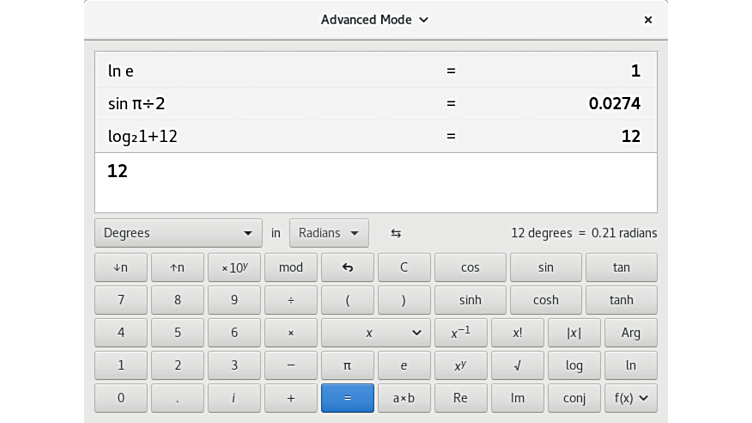The image size is (752, 423).
Task: Click the x to the power y button
Action: [460, 365]
